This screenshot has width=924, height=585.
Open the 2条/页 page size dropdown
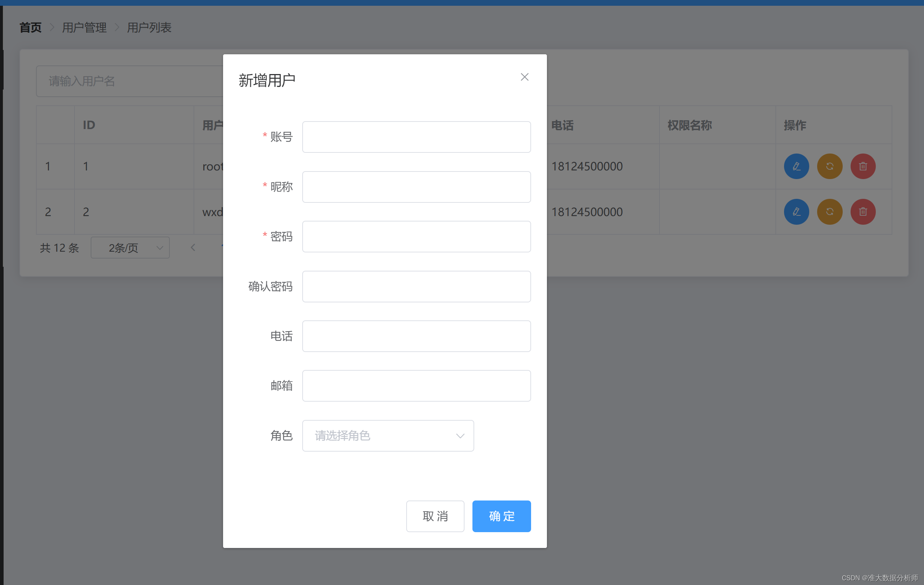click(130, 248)
